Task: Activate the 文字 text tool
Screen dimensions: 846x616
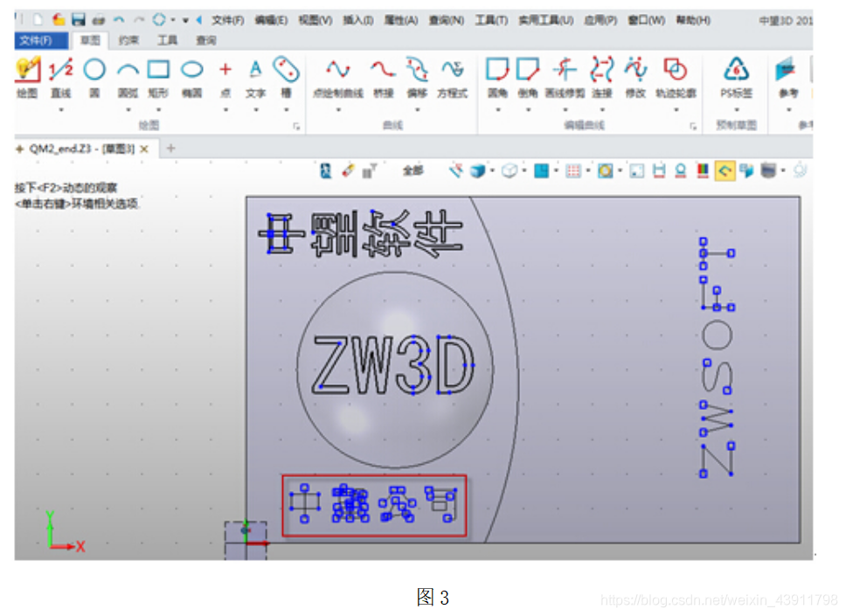Action: (255, 77)
